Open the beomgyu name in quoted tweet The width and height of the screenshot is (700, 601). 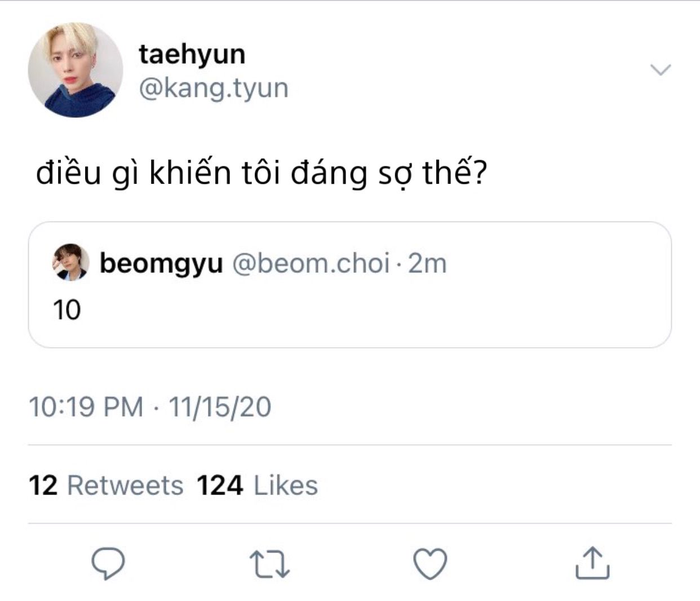tap(161, 263)
